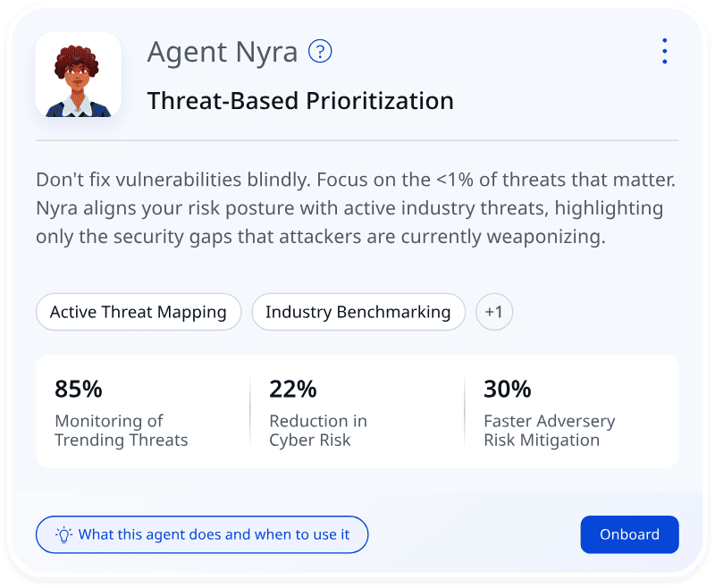715x588 pixels.
Task: Open 'What this agent does and when to use it'
Action: point(214,535)
